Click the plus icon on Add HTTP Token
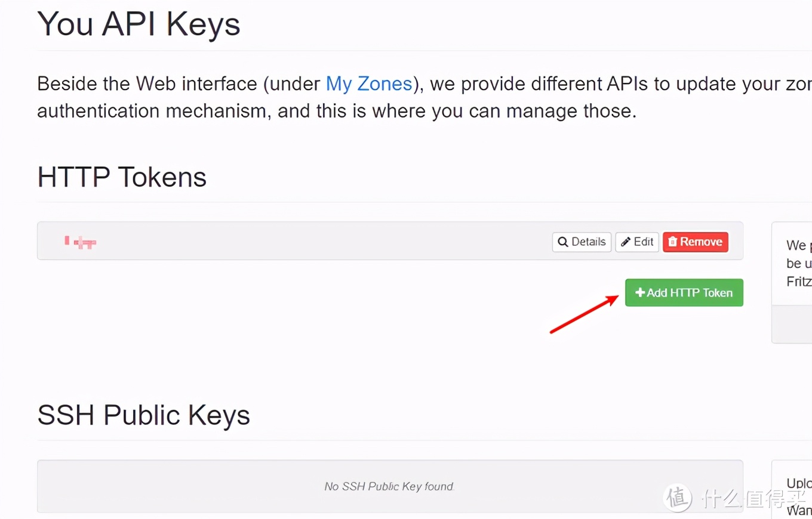The height and width of the screenshot is (519, 812). 640,293
